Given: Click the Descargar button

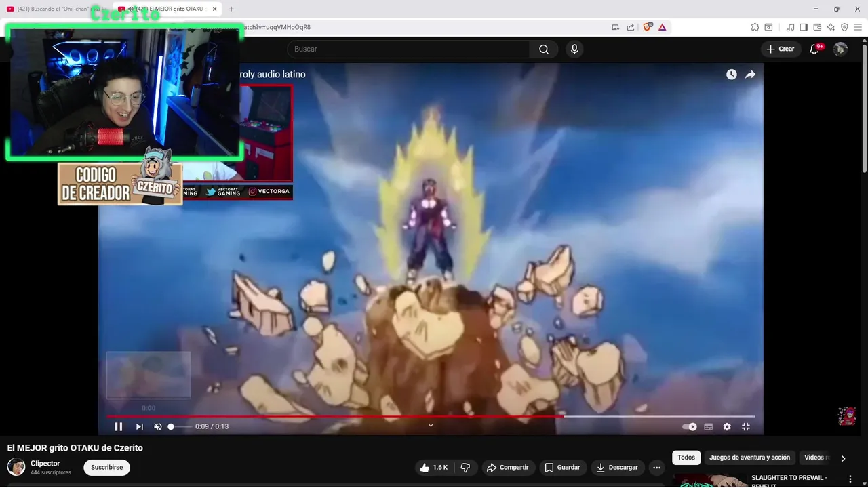Looking at the screenshot, I should coord(617,468).
